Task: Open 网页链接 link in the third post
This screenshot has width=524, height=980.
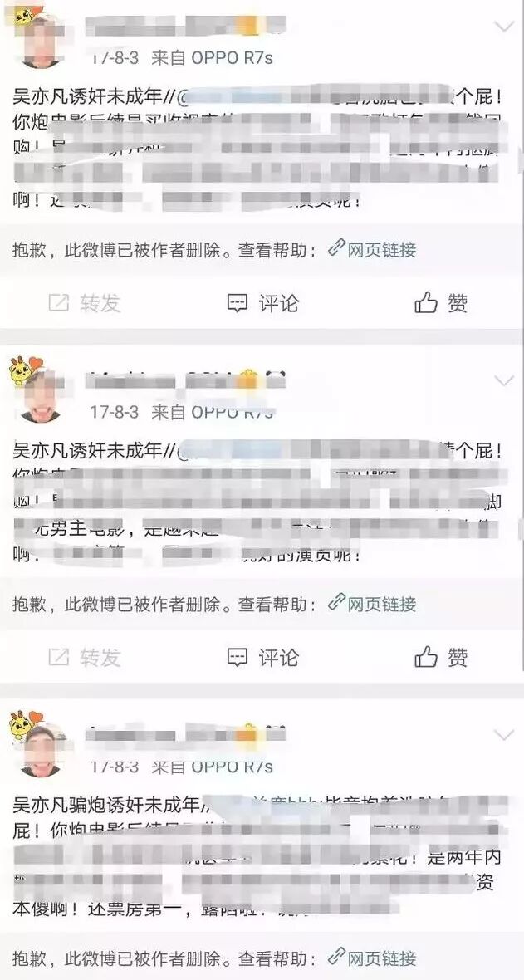Action: (382, 958)
